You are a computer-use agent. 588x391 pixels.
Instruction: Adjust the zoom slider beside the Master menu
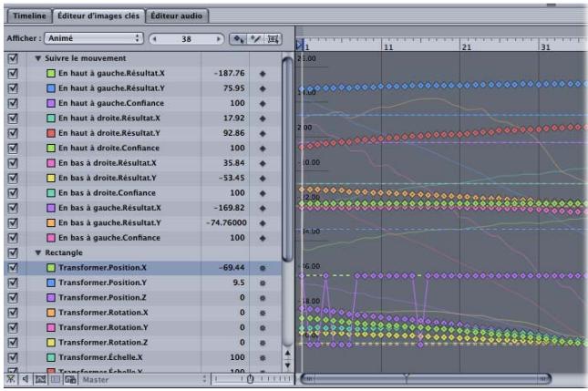[251, 379]
